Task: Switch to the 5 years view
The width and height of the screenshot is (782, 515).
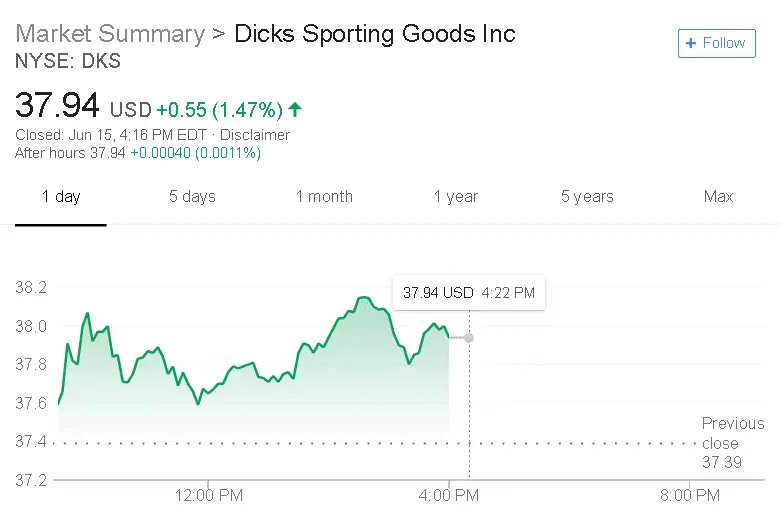Action: pyautogui.click(x=587, y=197)
